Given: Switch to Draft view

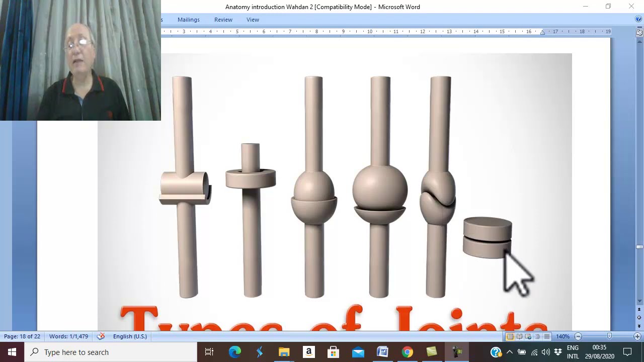Looking at the screenshot, I should tap(546, 336).
